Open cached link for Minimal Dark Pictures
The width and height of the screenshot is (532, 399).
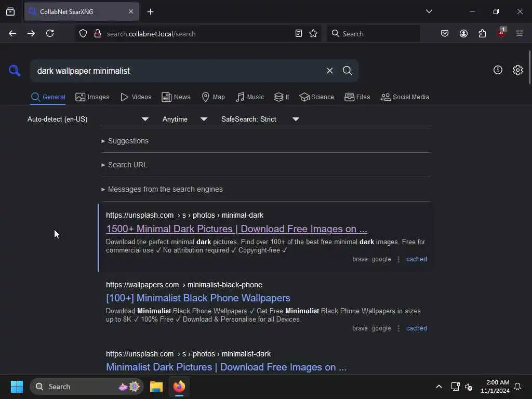(416, 259)
